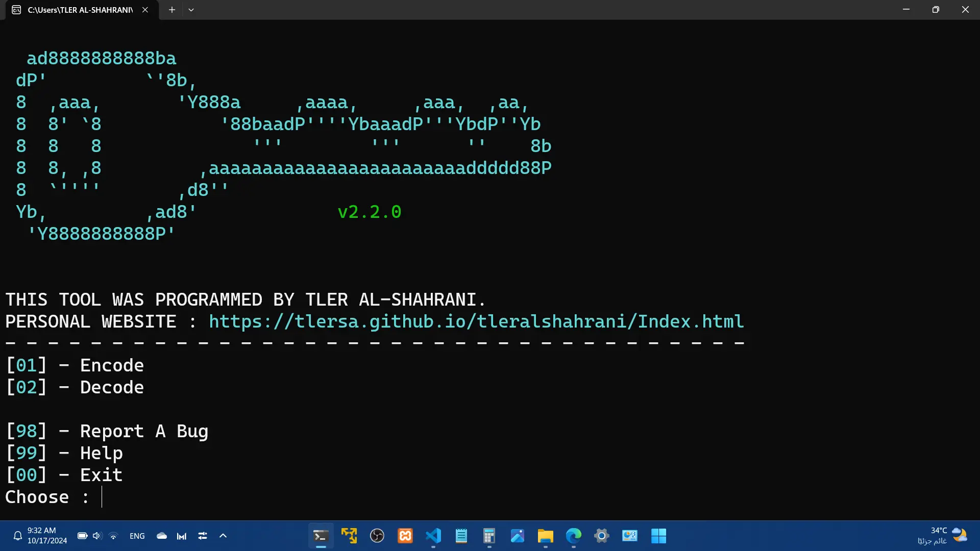Expand the terminal profile dropdown chevron
980x551 pixels.
(x=191, y=10)
